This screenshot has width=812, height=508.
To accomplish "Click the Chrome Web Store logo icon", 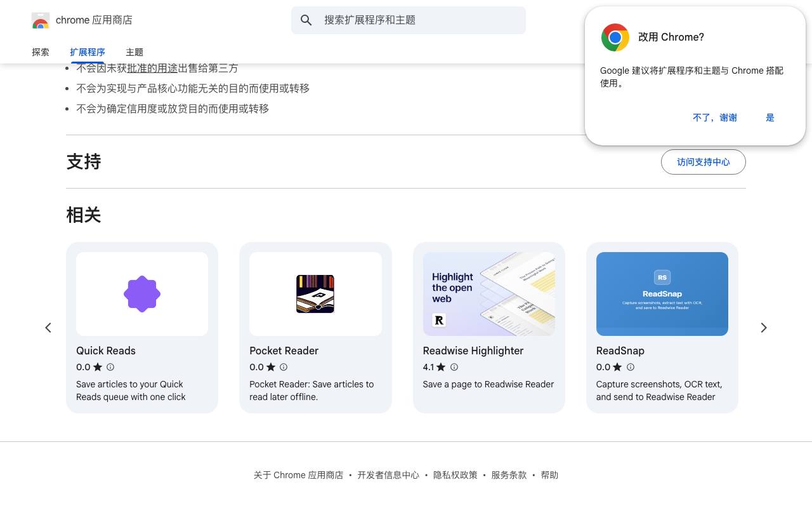I will point(41,20).
